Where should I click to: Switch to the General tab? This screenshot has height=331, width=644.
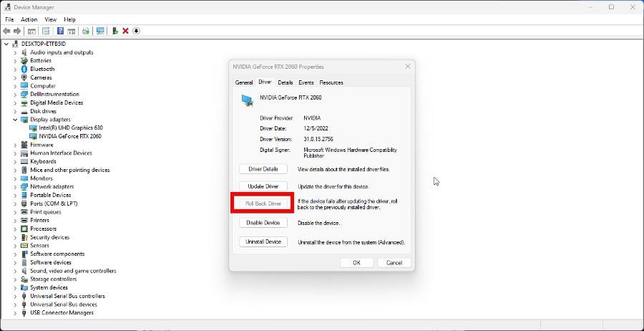(x=244, y=82)
